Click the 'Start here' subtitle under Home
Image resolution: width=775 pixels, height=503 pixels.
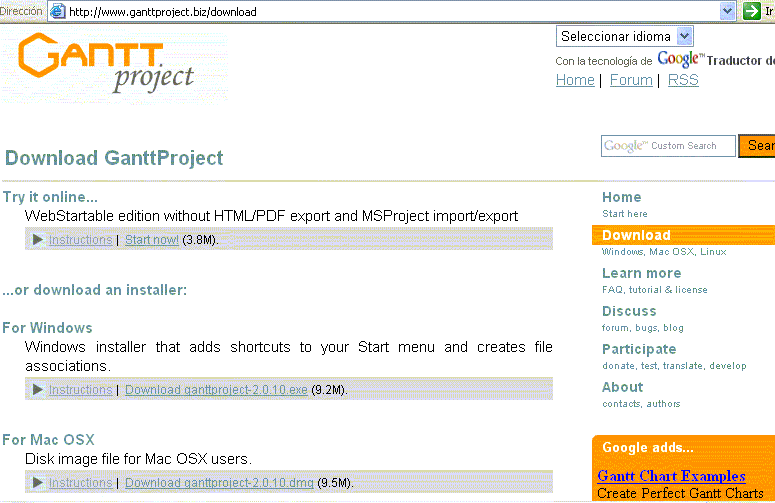click(x=625, y=214)
